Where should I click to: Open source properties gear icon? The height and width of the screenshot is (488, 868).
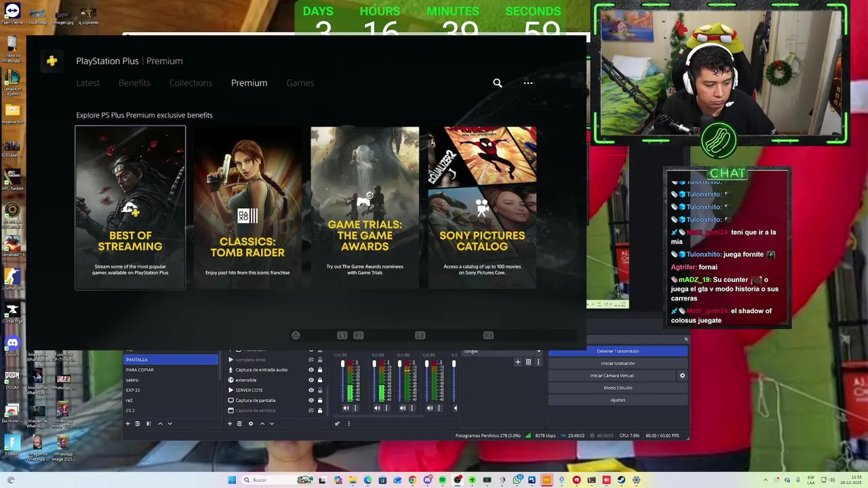(251, 424)
